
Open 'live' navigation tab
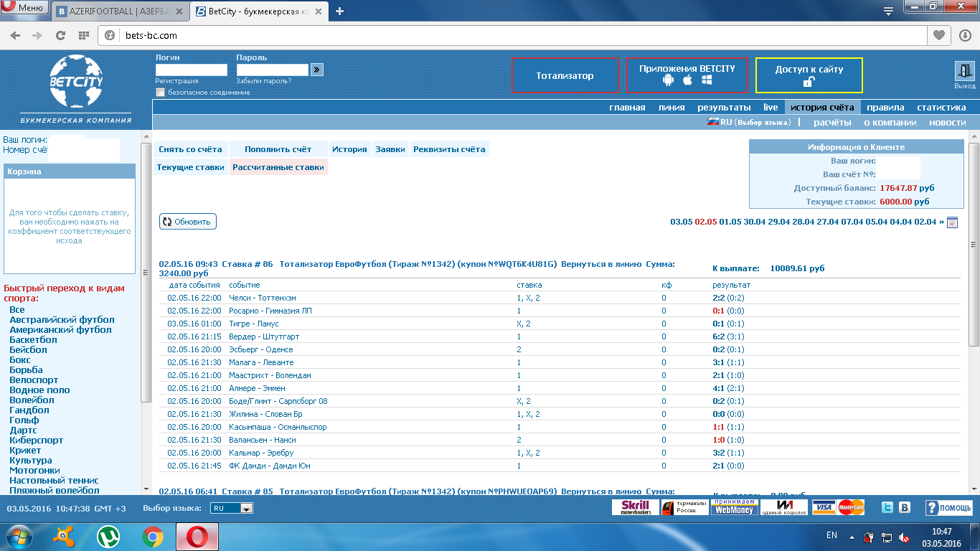click(x=771, y=108)
